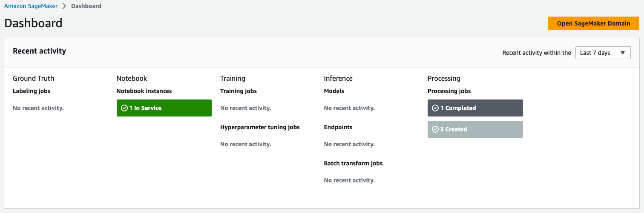Click the dropdown arrow for recent activity range
This screenshot has height=213, width=644.
pyautogui.click(x=622, y=53)
